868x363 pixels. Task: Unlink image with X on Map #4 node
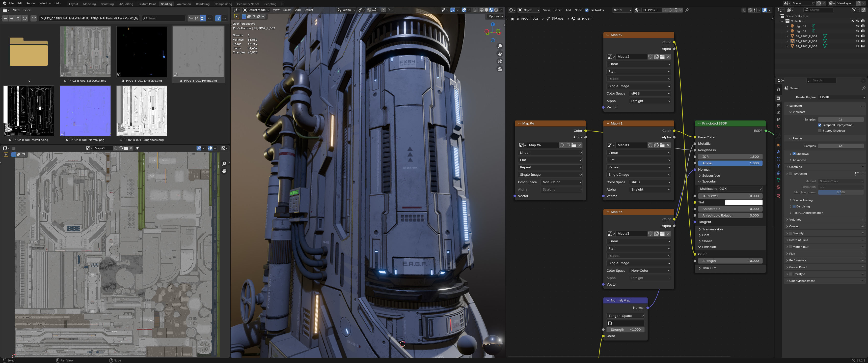point(580,145)
